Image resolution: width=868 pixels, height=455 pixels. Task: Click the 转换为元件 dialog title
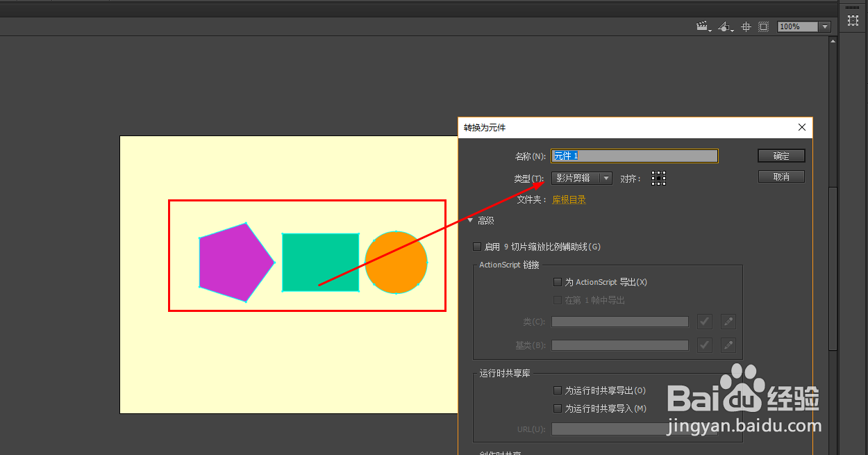tap(485, 128)
